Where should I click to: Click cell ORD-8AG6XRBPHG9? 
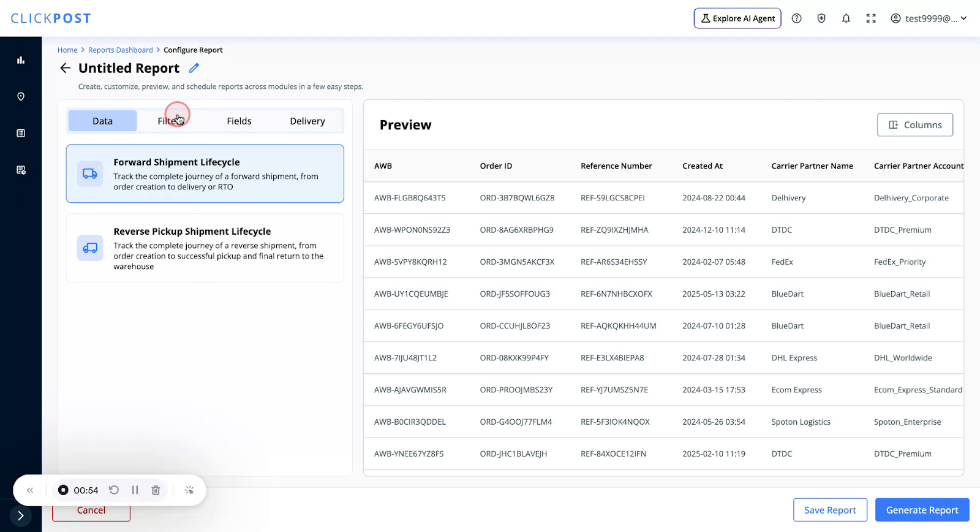coord(517,230)
